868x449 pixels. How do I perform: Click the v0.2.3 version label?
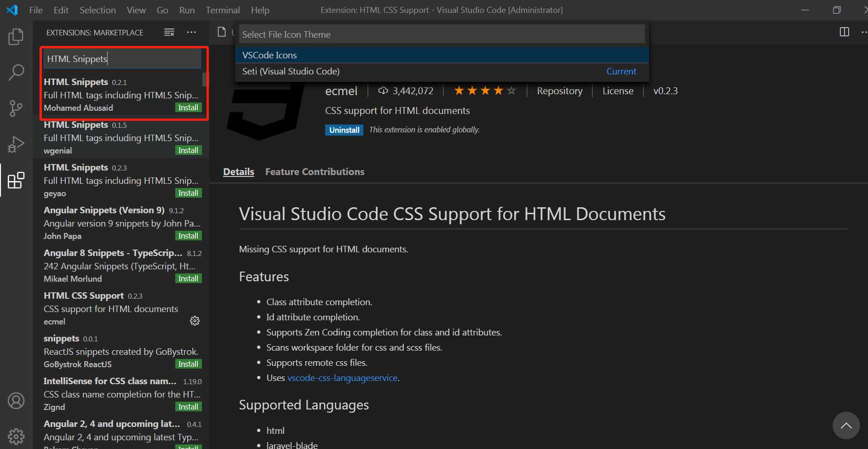click(666, 91)
